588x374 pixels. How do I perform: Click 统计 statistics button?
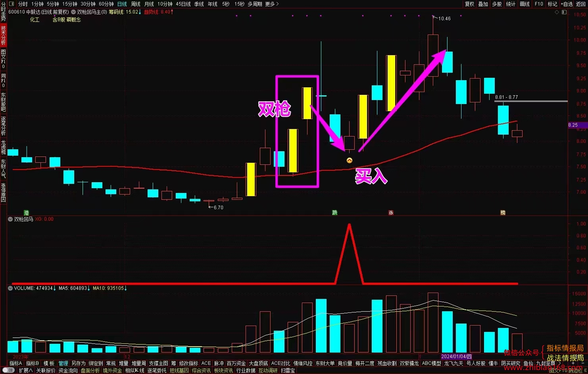pos(511,4)
